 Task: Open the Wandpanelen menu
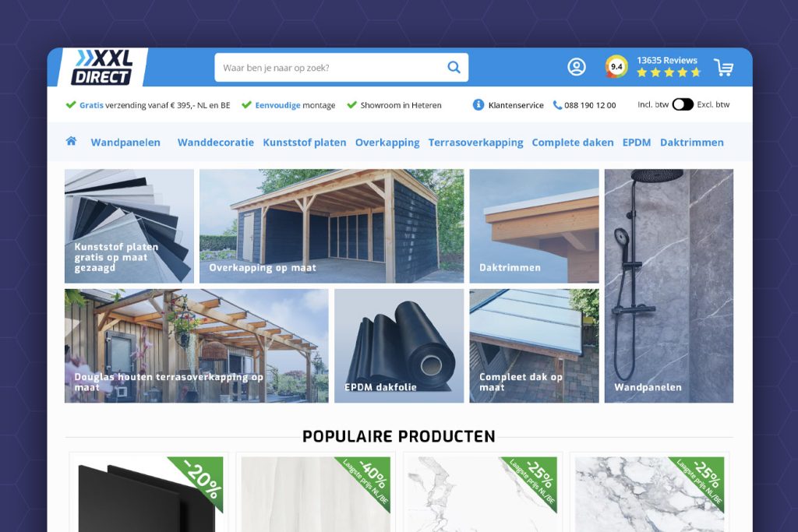coord(125,143)
